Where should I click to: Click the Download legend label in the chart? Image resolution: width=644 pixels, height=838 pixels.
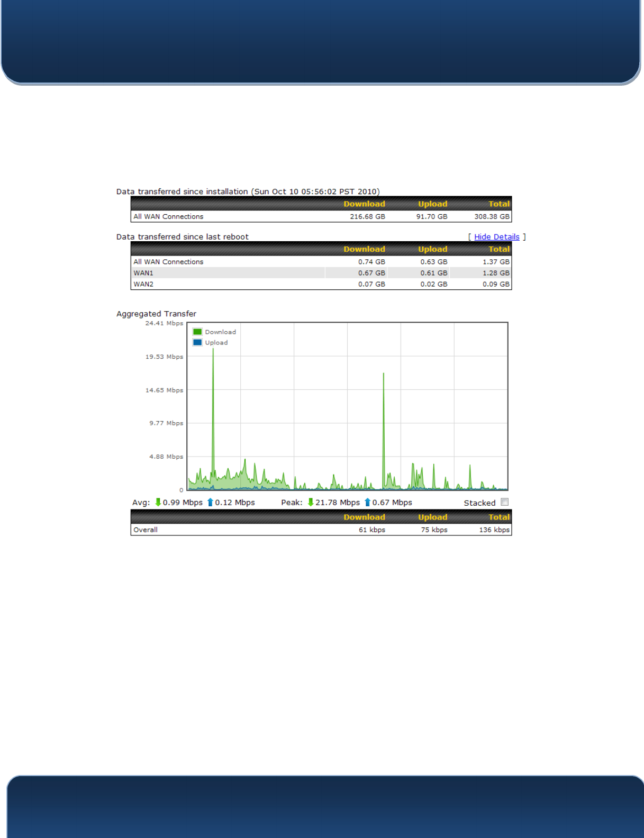pyautogui.click(x=221, y=332)
